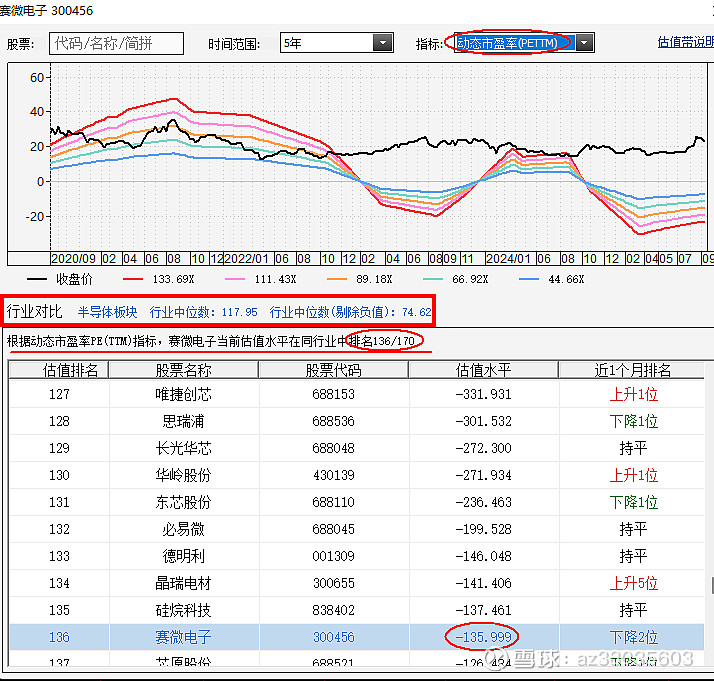
Task: Open the 估值带说明 link
Action: coord(685,43)
